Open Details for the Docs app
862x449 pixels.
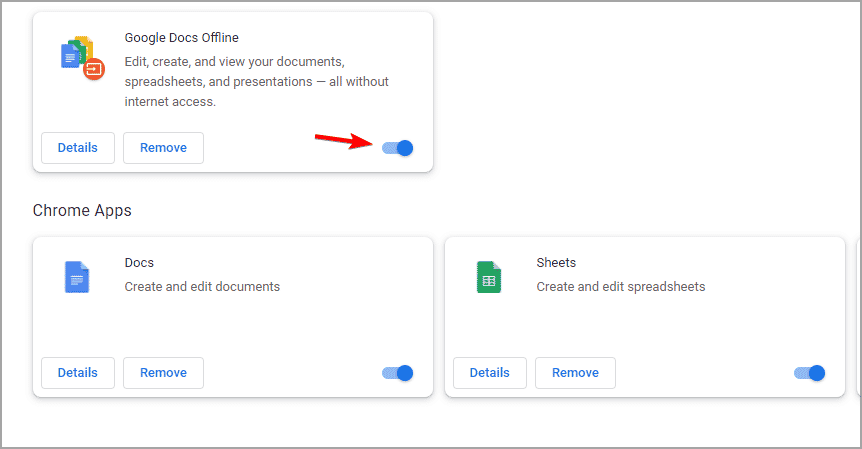[78, 373]
